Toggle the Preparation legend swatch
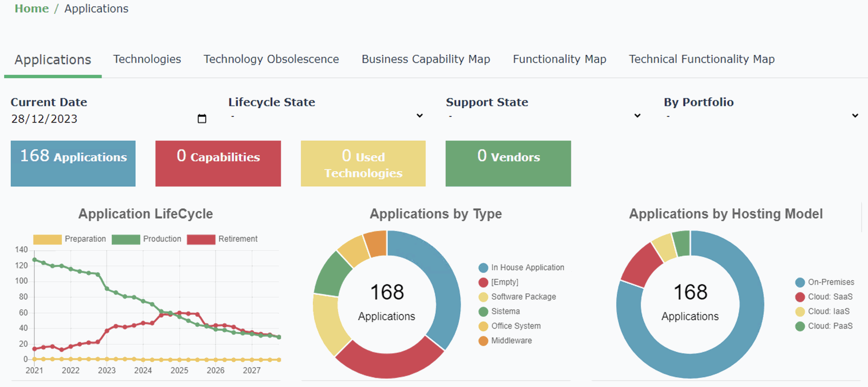The width and height of the screenshot is (868, 387). 47,239
